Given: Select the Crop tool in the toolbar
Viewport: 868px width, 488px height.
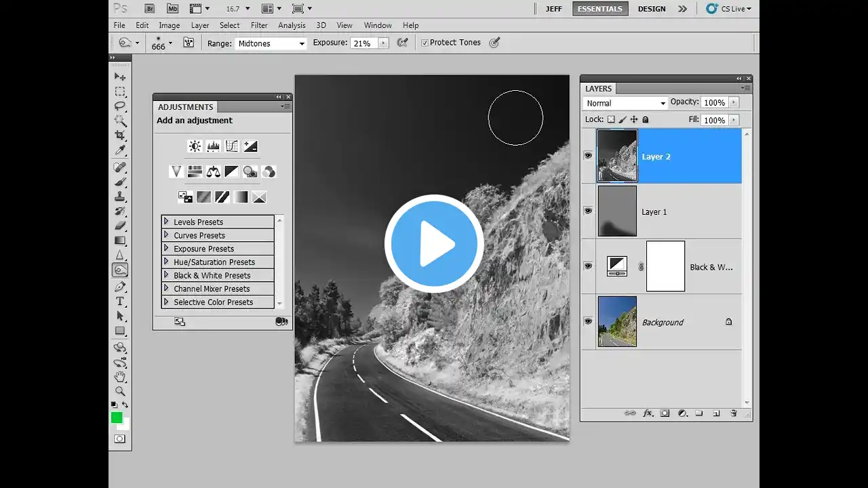Looking at the screenshot, I should tap(120, 136).
